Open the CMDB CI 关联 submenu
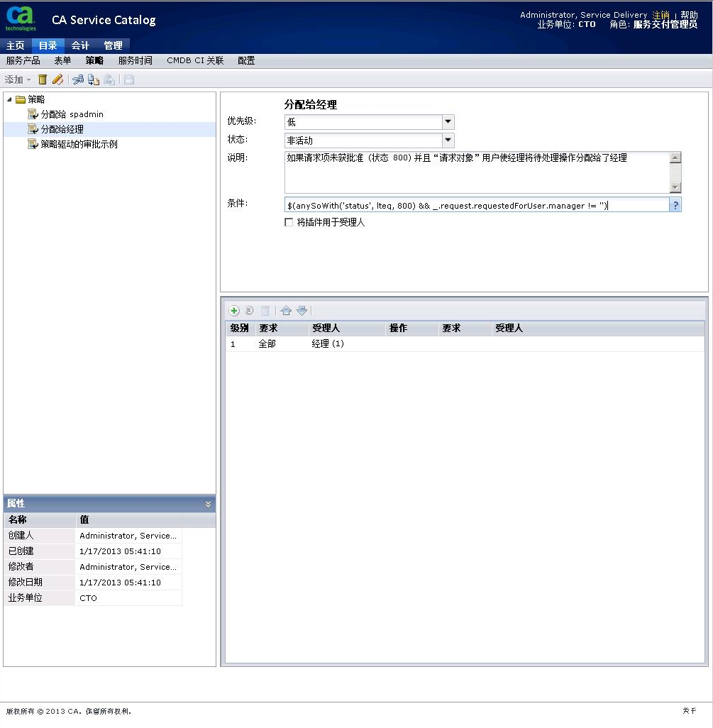 (x=195, y=60)
